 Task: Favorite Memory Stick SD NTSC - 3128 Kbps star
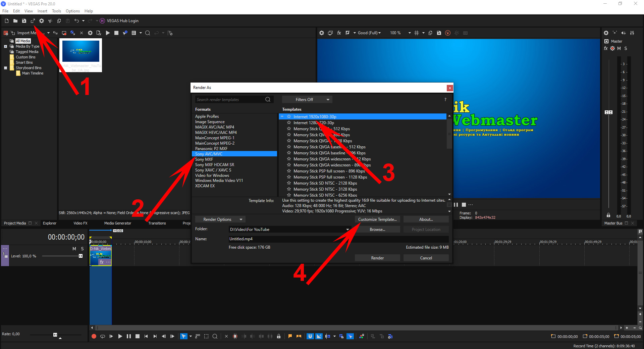[289, 189]
